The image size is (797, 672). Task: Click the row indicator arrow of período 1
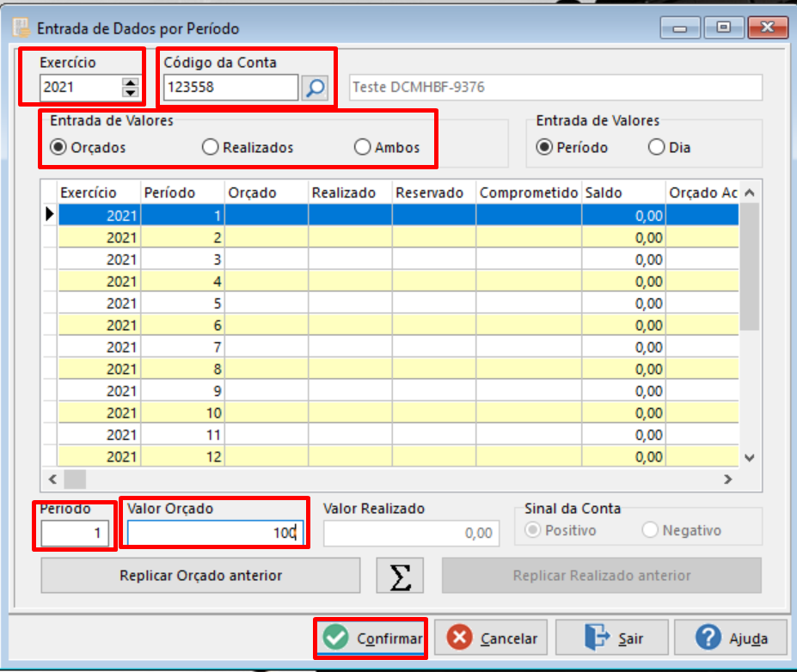pyautogui.click(x=49, y=214)
